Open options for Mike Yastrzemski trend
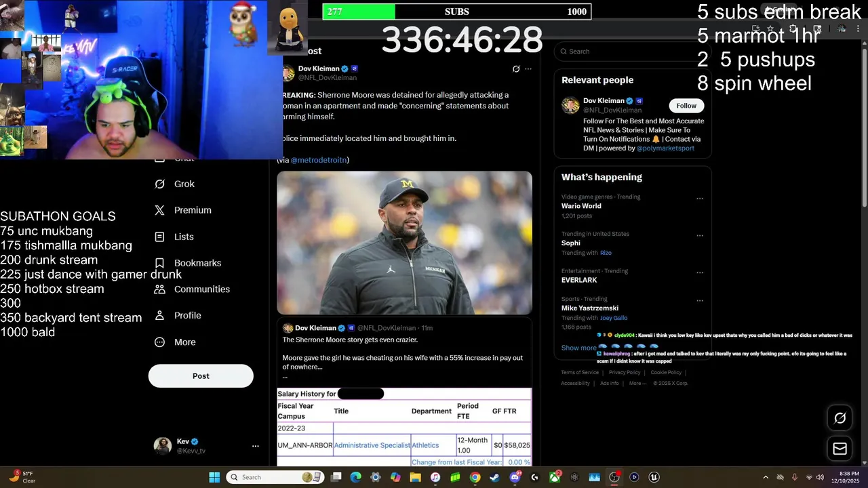The image size is (868, 488). tap(700, 301)
